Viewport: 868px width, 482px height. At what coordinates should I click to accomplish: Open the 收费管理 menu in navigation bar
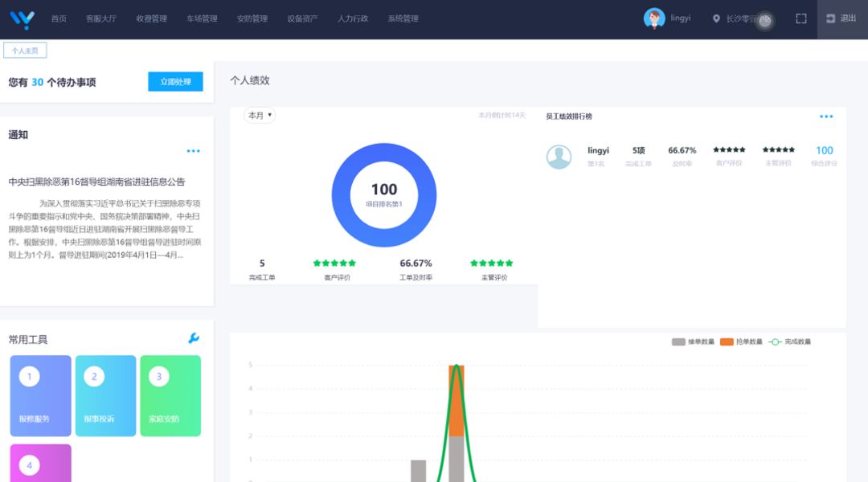coord(151,18)
